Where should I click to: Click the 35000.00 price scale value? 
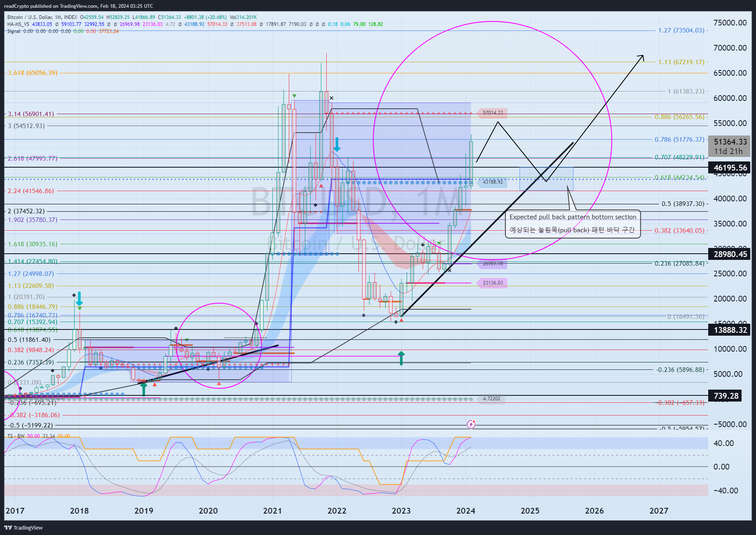pos(730,224)
